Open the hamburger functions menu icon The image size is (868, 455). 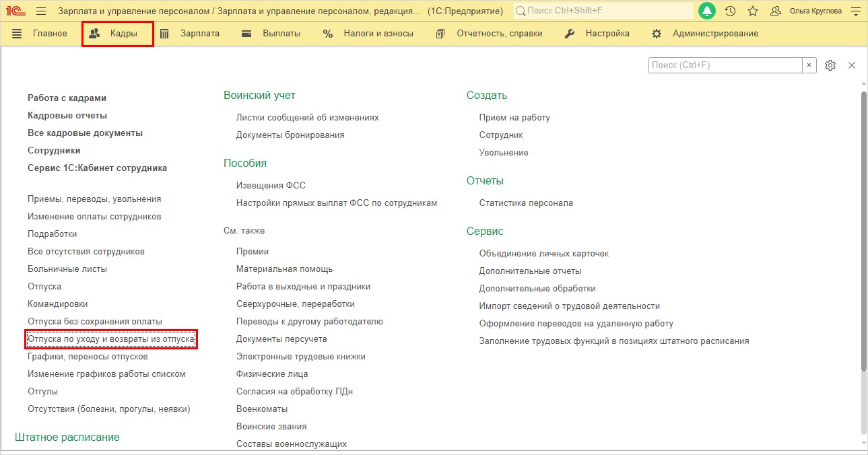coord(41,11)
